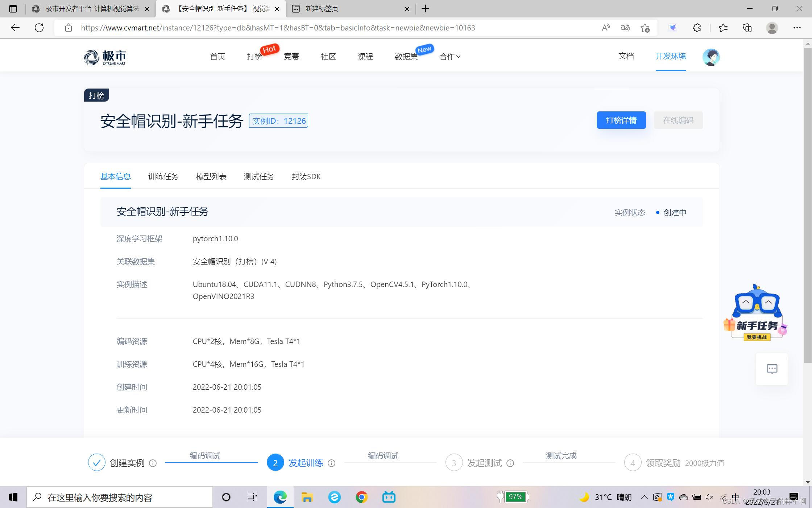Screen dimensions: 812x508
Task: Open the 文档 link
Action: [x=626, y=56]
